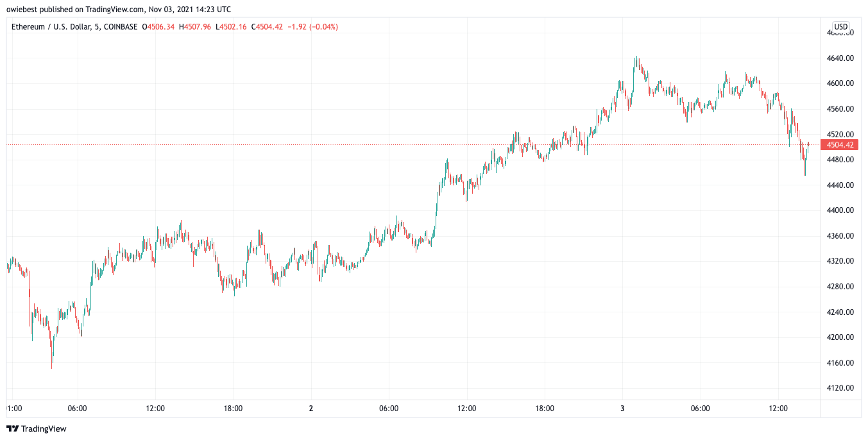The image size is (868, 440).
Task: Click the first 06:00 time axis label
Action: 78,409
